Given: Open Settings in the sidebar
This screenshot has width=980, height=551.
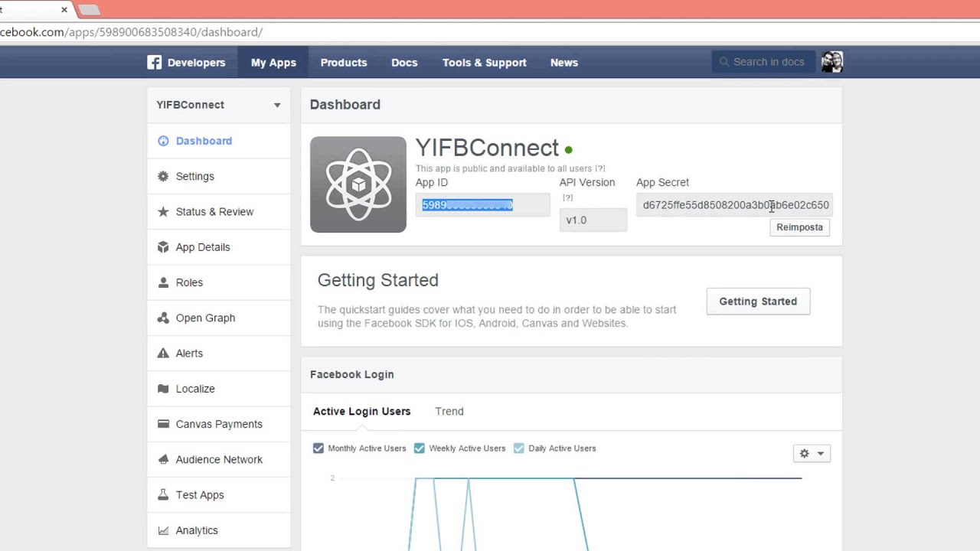Looking at the screenshot, I should coord(219,176).
